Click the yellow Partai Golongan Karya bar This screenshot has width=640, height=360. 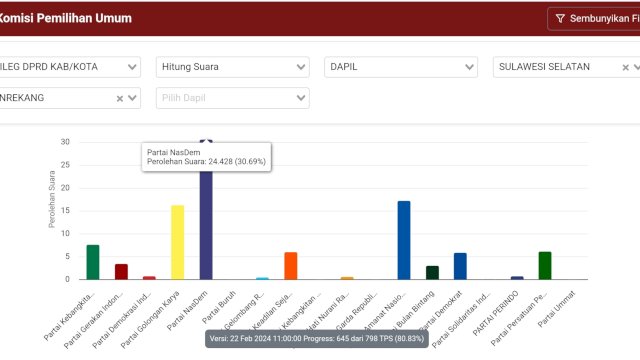coord(178,242)
